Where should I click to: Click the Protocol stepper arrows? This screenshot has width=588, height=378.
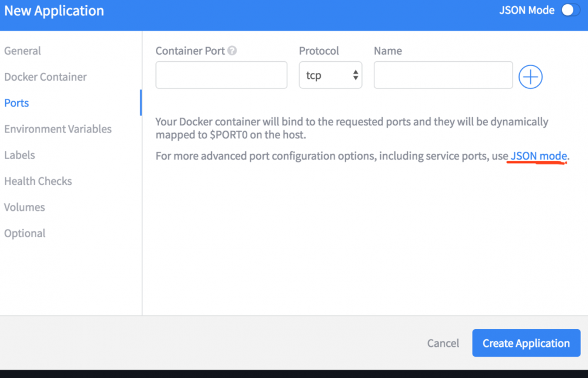pos(354,75)
